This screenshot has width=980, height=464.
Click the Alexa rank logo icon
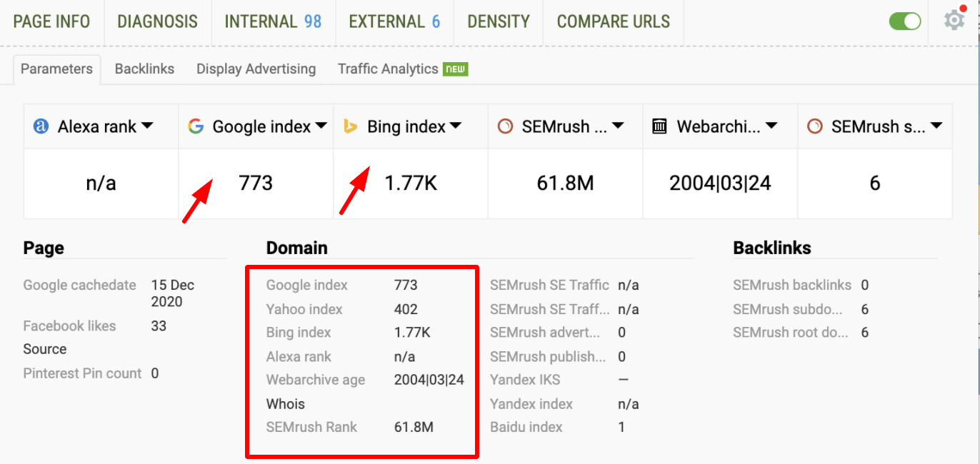pyautogui.click(x=41, y=126)
